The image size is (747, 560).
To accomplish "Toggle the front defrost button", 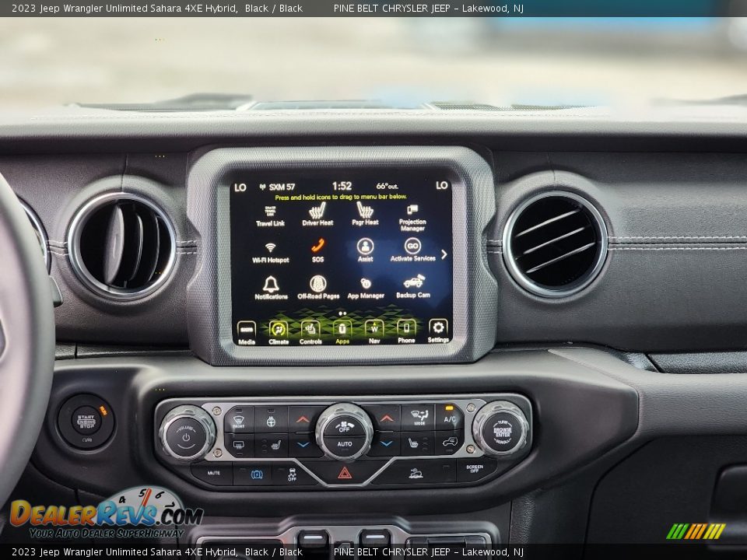I will tap(239, 421).
